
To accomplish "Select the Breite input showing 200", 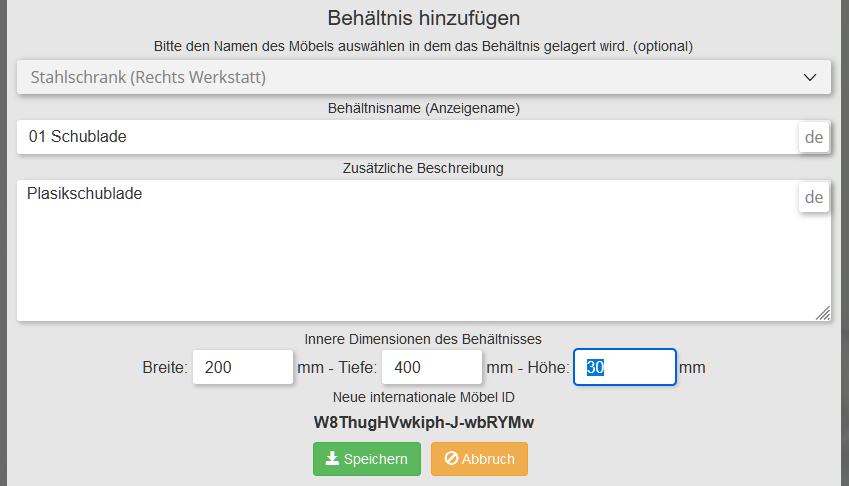I will pos(242,367).
